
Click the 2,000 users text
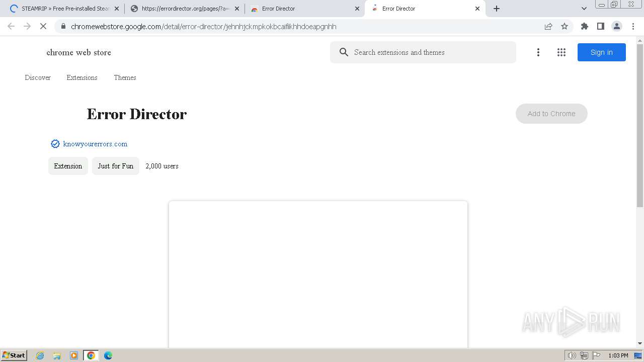(x=162, y=166)
